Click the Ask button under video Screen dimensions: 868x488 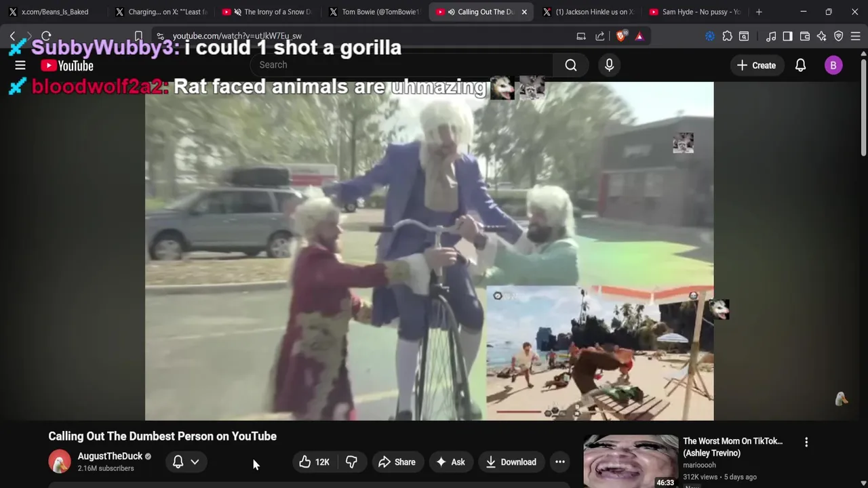450,462
